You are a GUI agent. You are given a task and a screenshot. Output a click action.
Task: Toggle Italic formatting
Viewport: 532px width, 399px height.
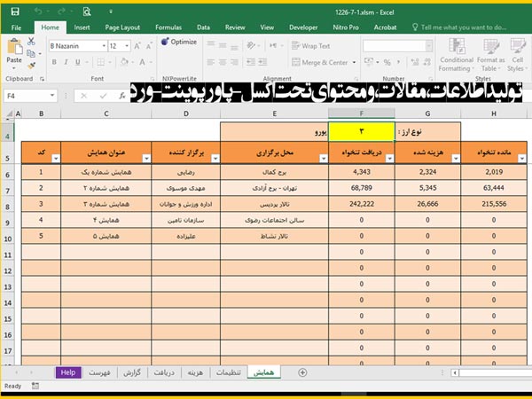pyautogui.click(x=66, y=62)
